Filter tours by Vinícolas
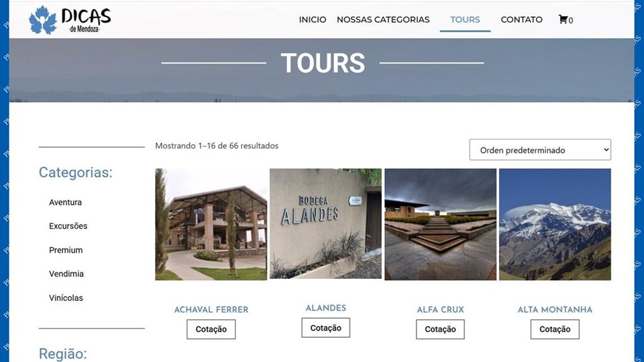Screen dimensions: 644x362 (x=66, y=298)
